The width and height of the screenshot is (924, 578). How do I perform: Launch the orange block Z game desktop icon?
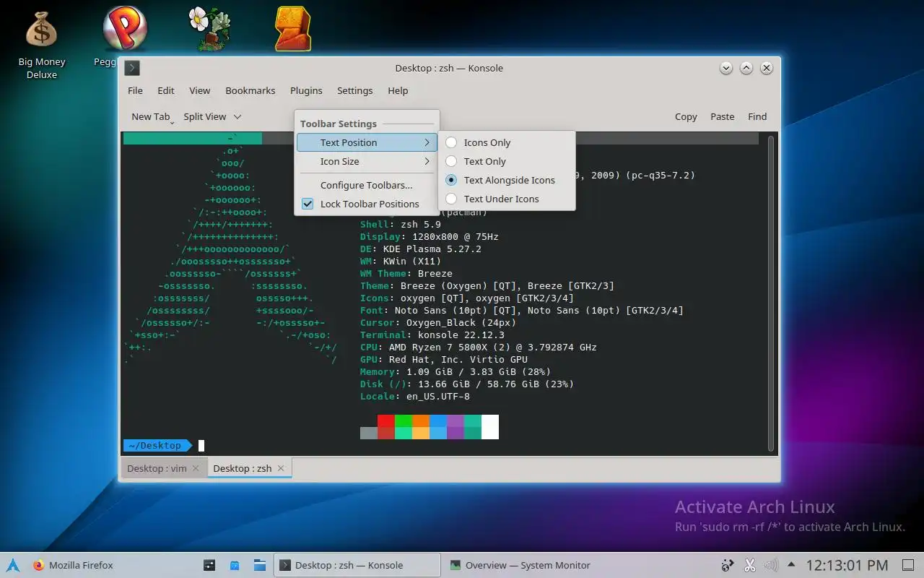pyautogui.click(x=292, y=29)
